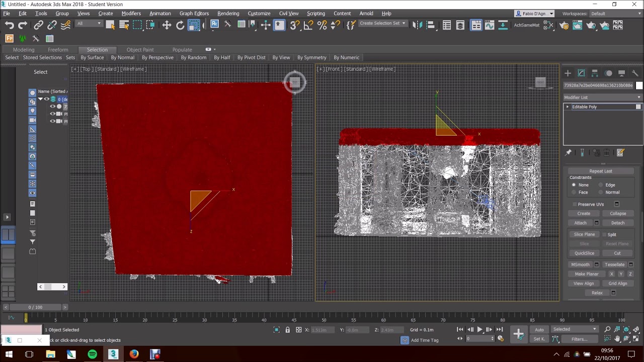Click the Render Production teapot icon
Viewport: 644px width, 362px height.
click(x=591, y=25)
